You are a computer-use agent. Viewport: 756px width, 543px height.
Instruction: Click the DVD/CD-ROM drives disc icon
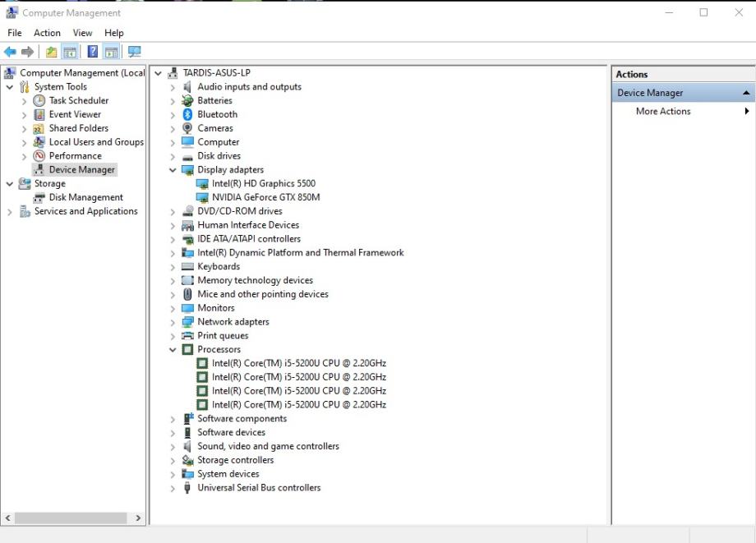tap(187, 211)
